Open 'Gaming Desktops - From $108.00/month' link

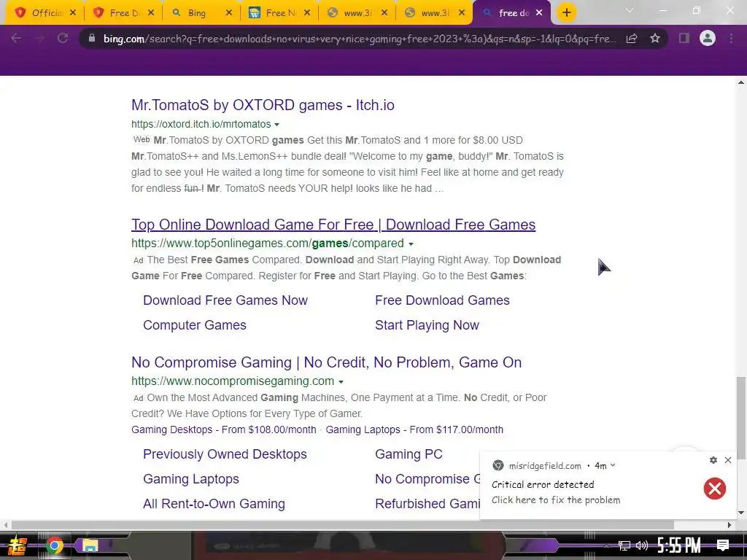pyautogui.click(x=224, y=429)
